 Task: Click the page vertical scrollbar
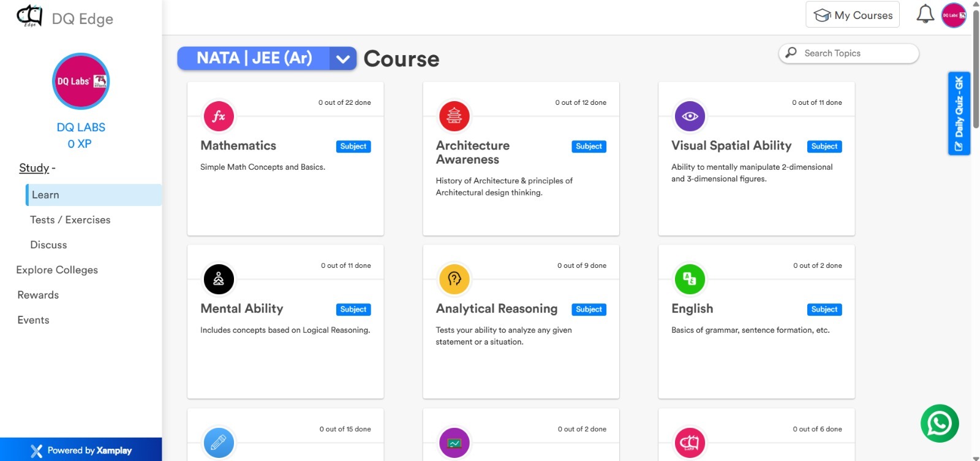pyautogui.click(x=976, y=67)
